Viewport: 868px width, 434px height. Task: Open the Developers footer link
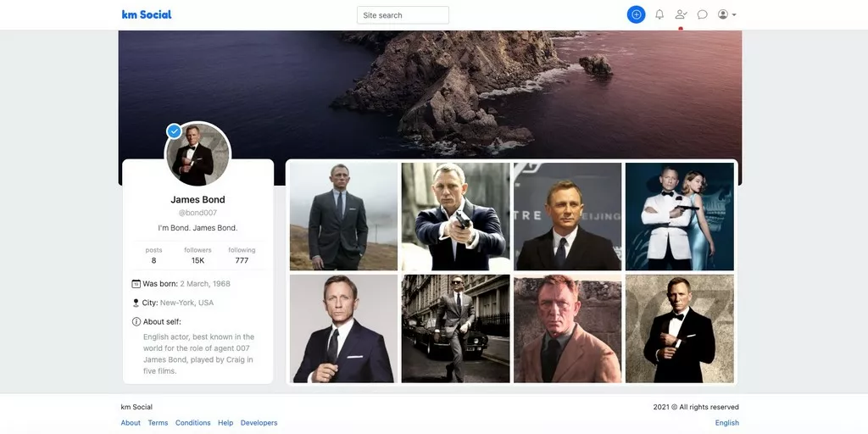(259, 423)
